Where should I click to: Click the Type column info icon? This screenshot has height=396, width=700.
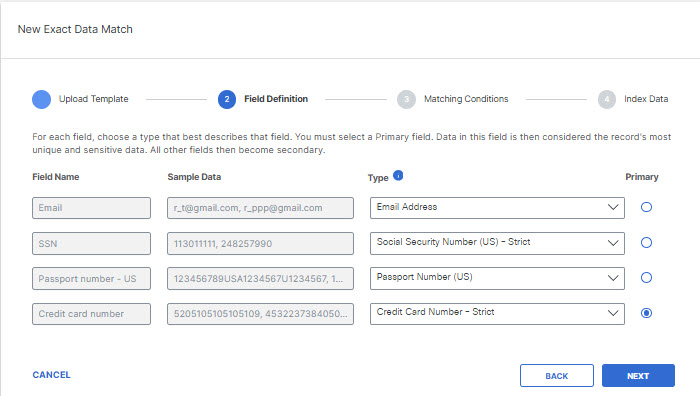[398, 175]
